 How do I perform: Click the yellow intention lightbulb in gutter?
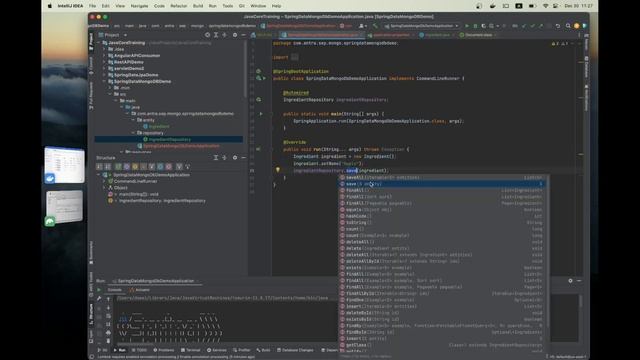coord(278,170)
